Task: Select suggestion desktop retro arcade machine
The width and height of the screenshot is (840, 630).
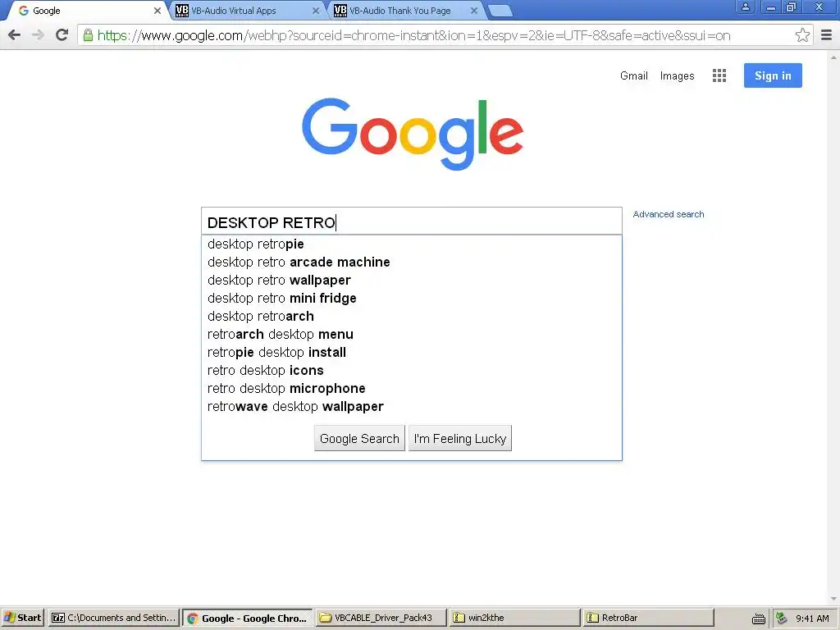Action: (412, 262)
